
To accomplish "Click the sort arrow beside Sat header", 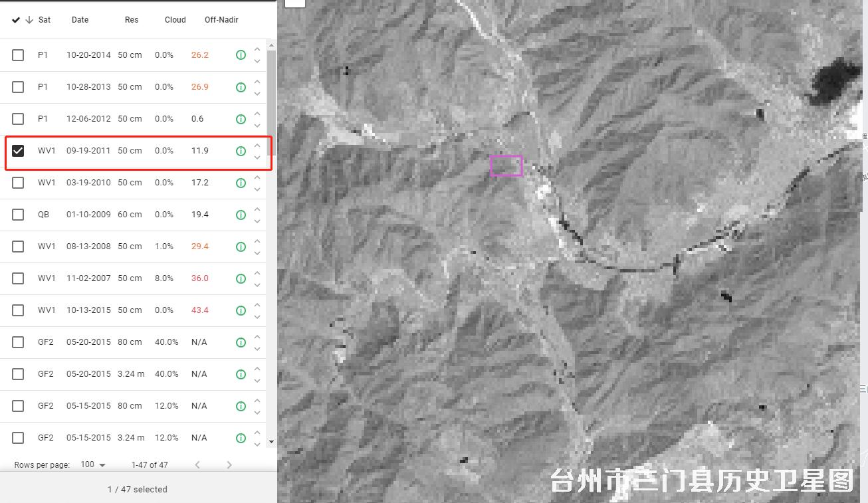I will [29, 20].
